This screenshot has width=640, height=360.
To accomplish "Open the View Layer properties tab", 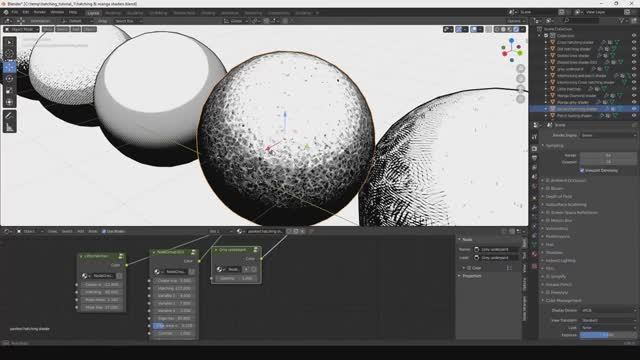I will click(x=534, y=168).
